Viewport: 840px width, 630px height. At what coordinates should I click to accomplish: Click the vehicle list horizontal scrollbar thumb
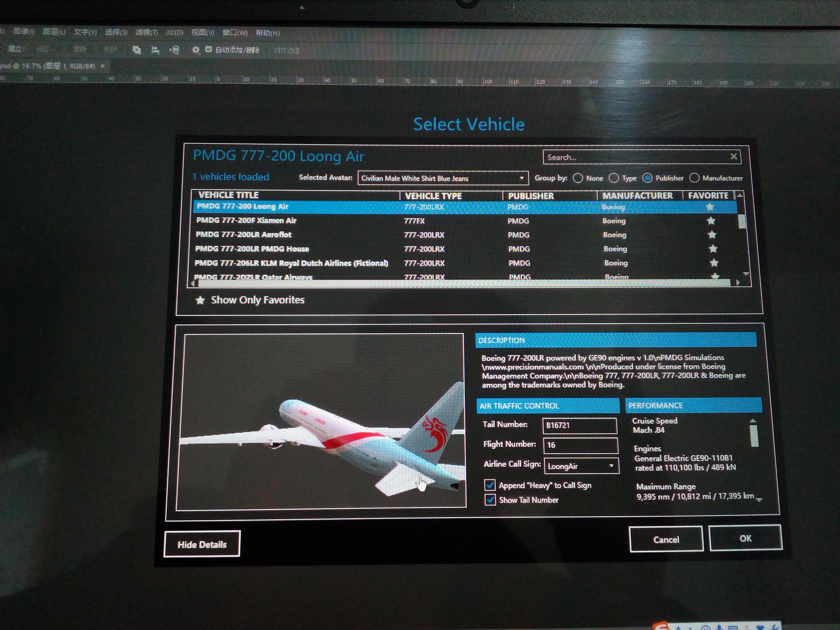point(464,283)
